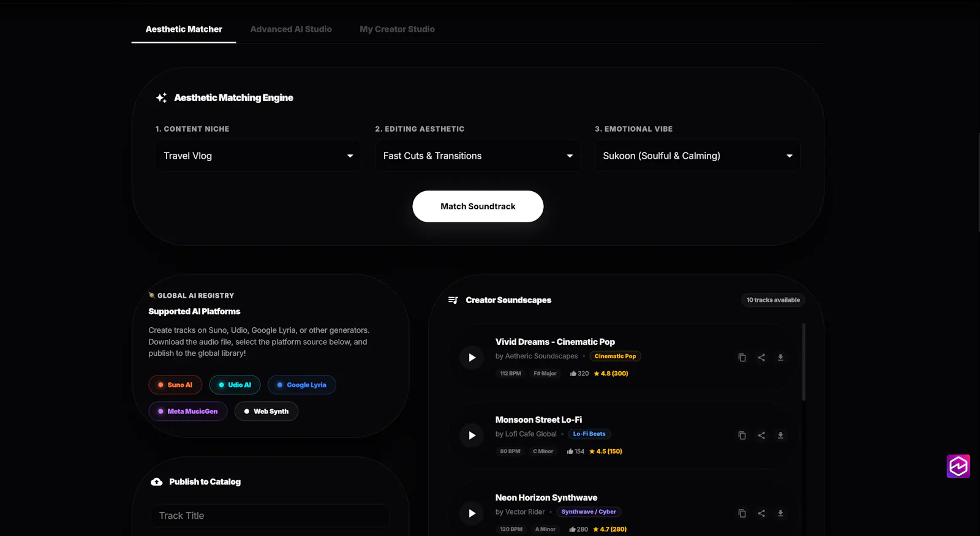Open the My Creator Studio tab
980x536 pixels.
(397, 29)
